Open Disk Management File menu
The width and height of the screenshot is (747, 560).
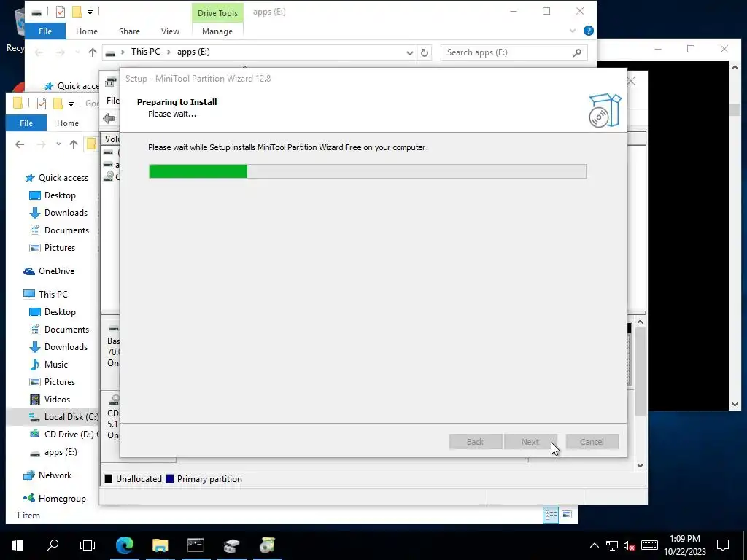[112, 101]
